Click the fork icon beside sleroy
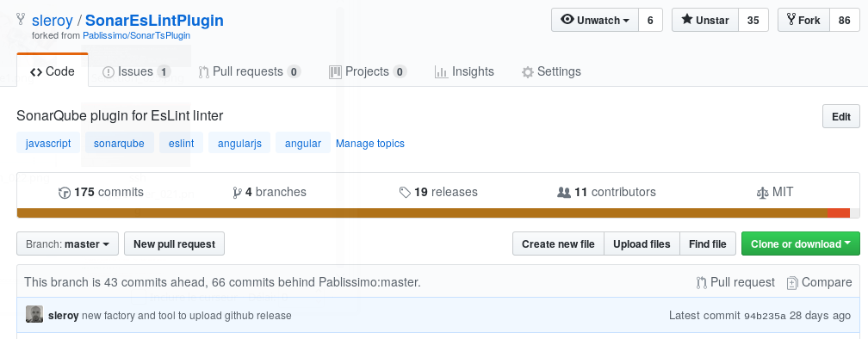Screen dimensions: 868x339 21,19
